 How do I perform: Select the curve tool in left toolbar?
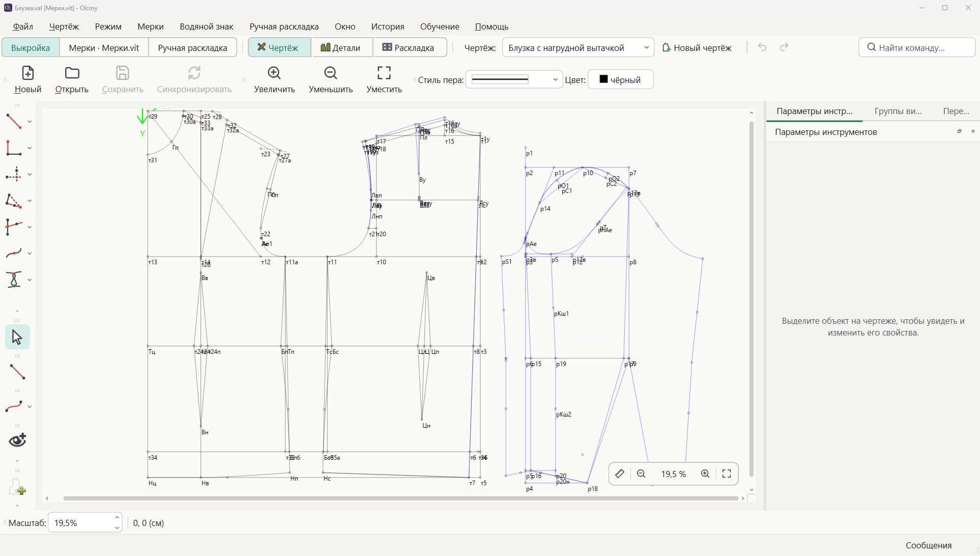coord(14,253)
